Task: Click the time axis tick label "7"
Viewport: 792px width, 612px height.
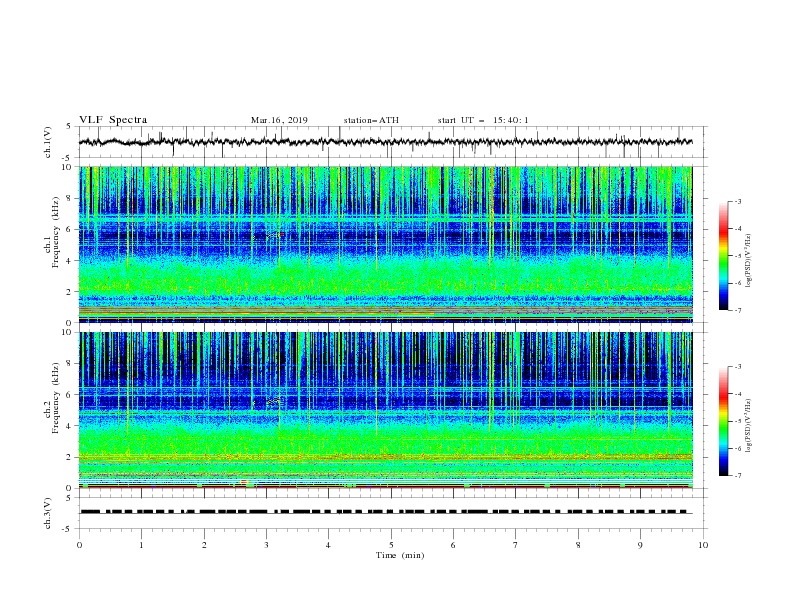Action: click(516, 545)
